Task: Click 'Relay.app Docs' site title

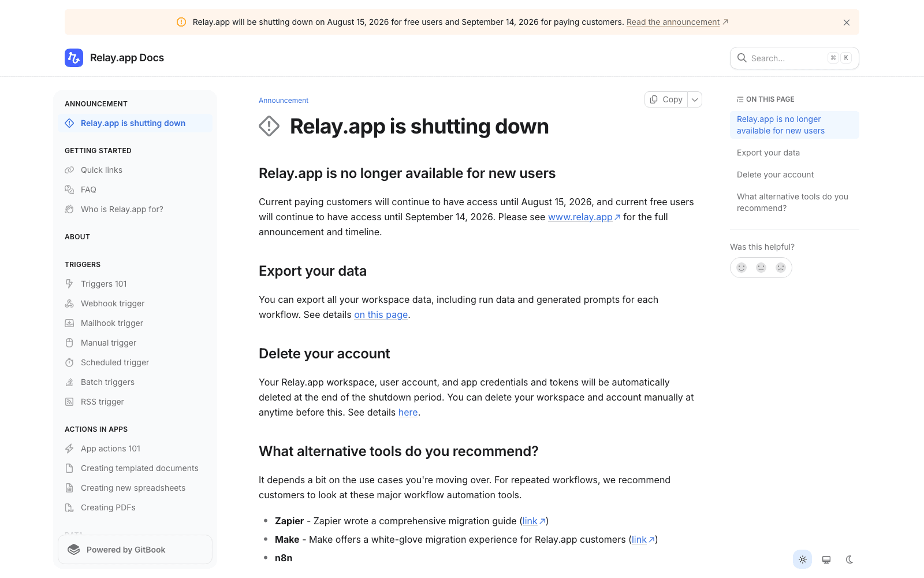Action: click(x=127, y=58)
